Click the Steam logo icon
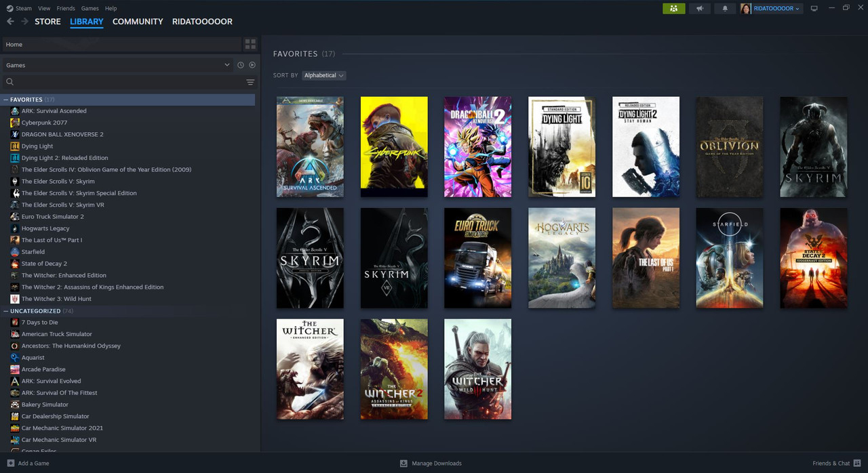Viewport: 868px width, 473px height. tap(9, 8)
